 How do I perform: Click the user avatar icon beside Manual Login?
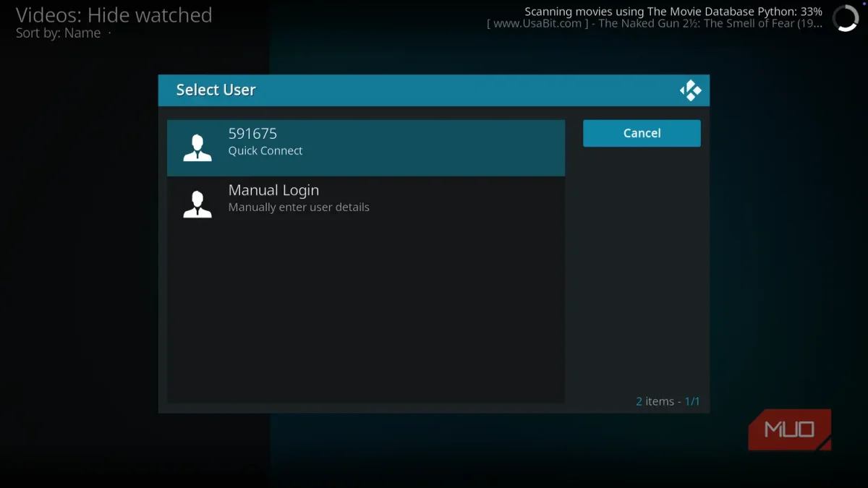[x=197, y=204]
